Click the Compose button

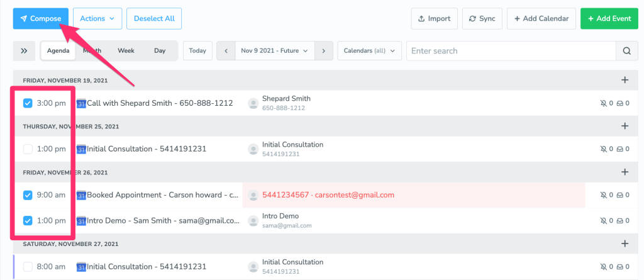(x=40, y=18)
